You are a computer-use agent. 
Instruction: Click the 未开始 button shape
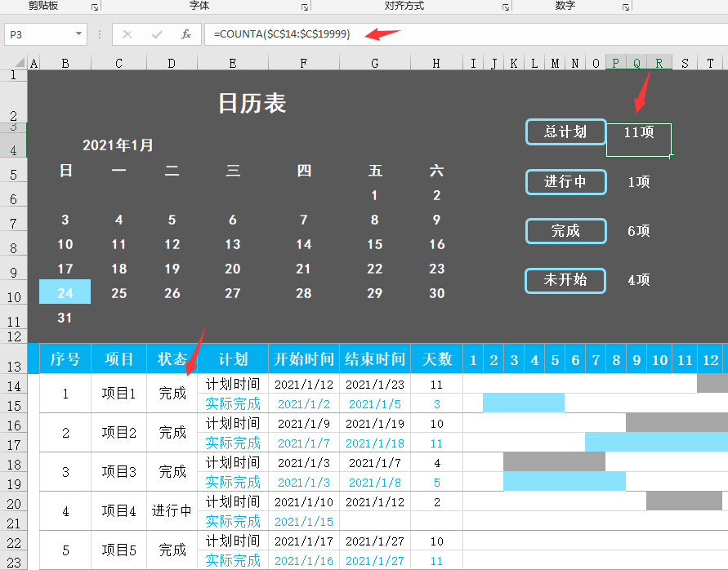point(566,280)
